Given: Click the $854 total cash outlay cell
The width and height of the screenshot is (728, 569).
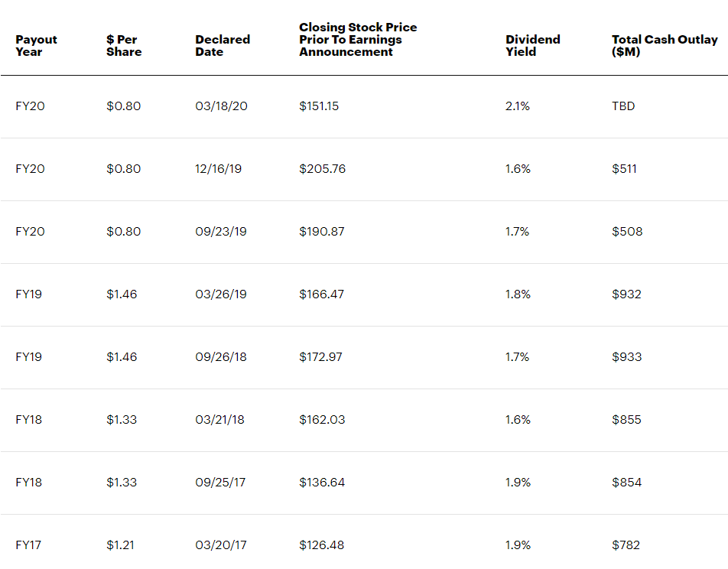Looking at the screenshot, I should coord(626,483).
